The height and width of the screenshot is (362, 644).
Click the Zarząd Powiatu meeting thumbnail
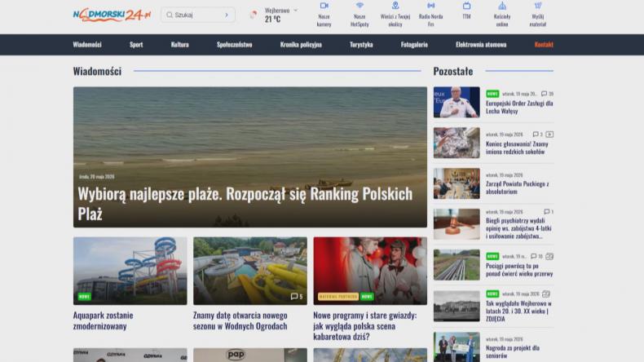(x=457, y=183)
